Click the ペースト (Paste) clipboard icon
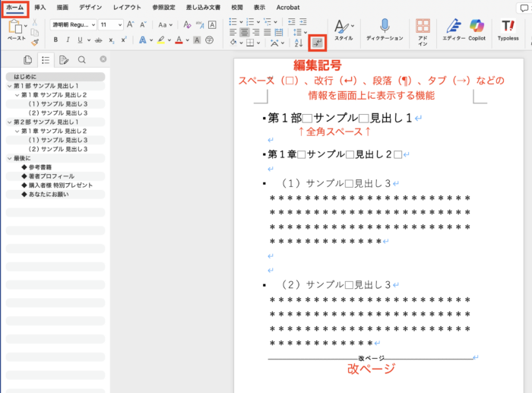Image resolution: width=532 pixels, height=393 pixels. click(14, 27)
